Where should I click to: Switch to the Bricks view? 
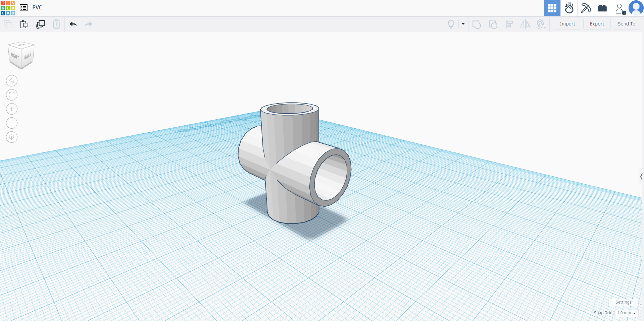point(602,8)
